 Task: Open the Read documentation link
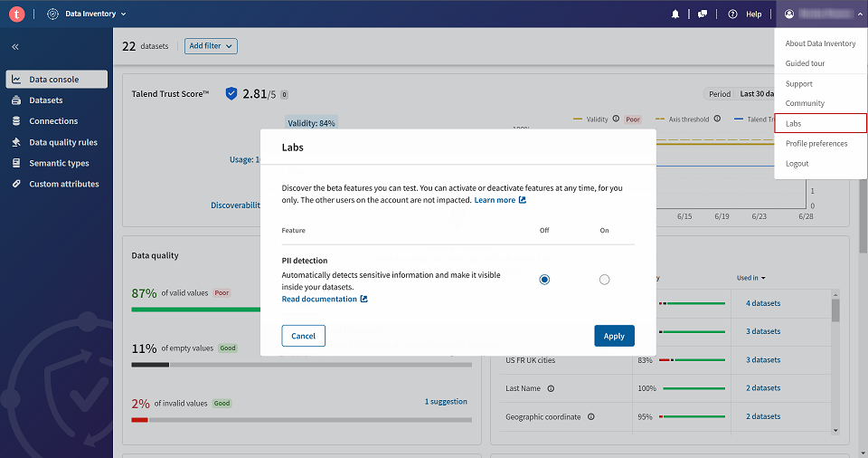pyautogui.click(x=319, y=299)
